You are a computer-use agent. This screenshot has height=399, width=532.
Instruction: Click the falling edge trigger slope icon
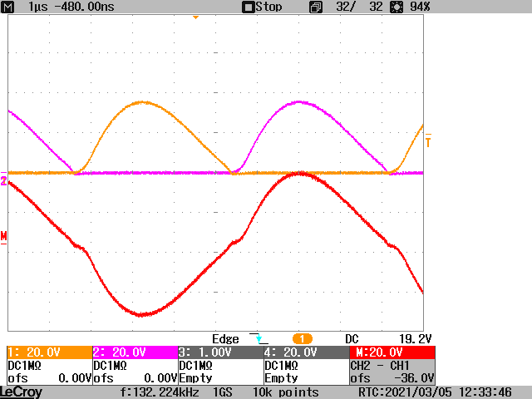[x=259, y=338]
